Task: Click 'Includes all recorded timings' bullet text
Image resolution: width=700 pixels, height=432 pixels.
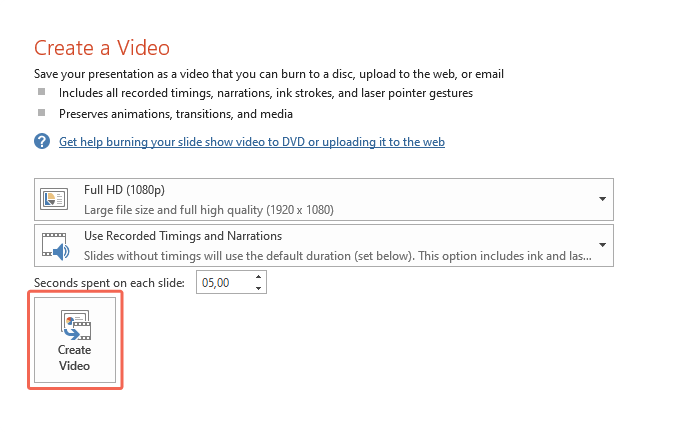Action: (266, 93)
